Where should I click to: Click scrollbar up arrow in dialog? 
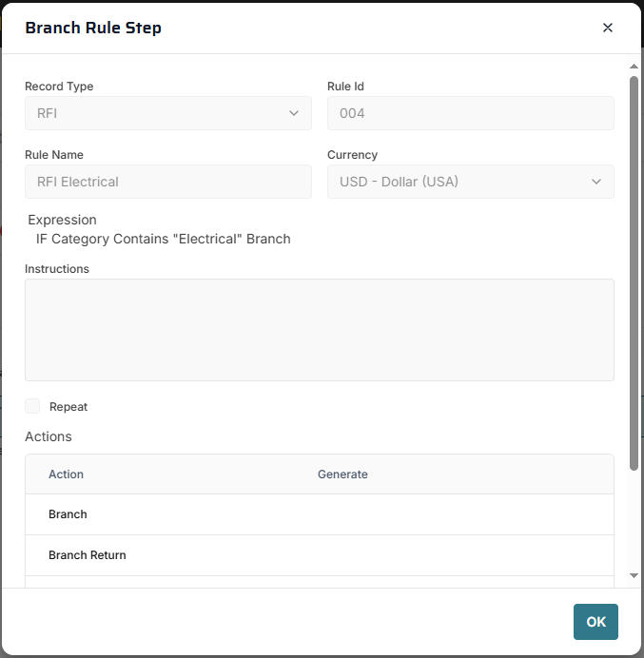coord(634,67)
